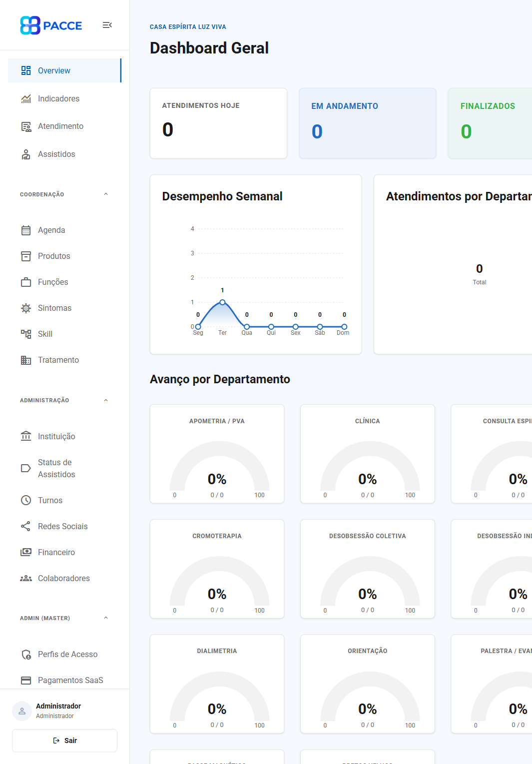Click the Overview dashboard icon

pyautogui.click(x=26, y=70)
